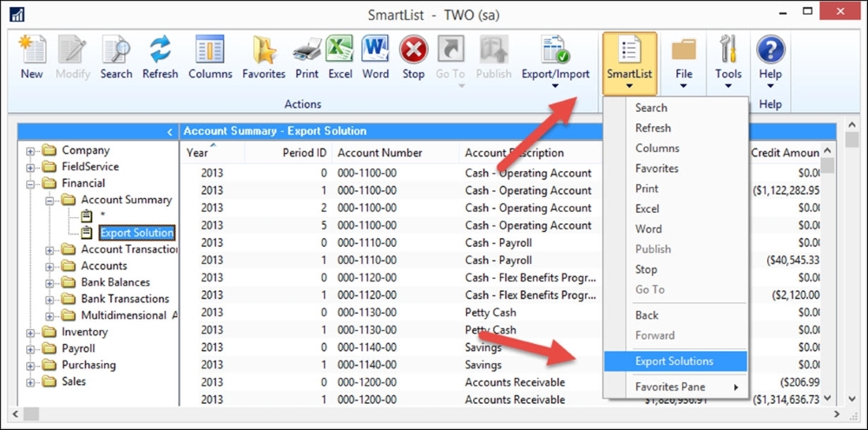Open the Help question mark icon
Viewport: 868px width, 430px height.
click(x=770, y=50)
